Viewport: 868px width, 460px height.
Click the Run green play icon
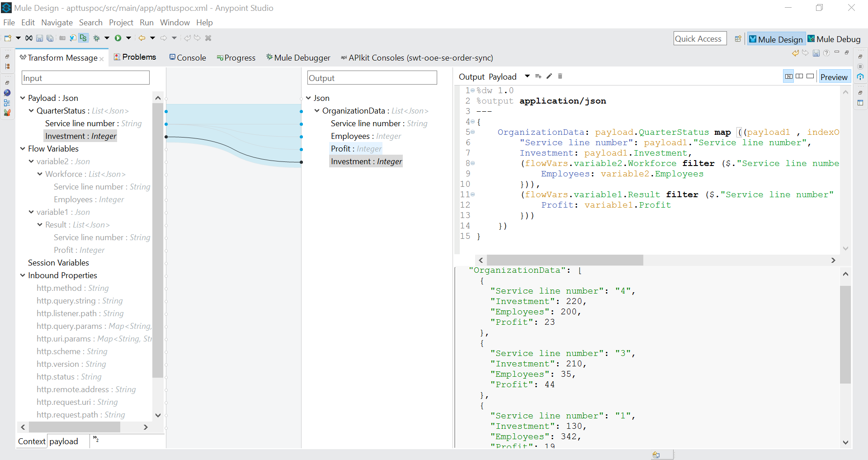118,38
